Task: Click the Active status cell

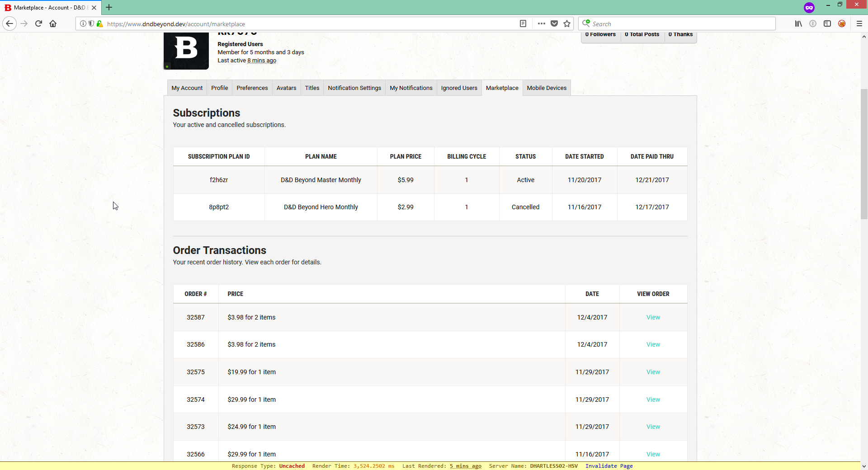Action: 525,180
